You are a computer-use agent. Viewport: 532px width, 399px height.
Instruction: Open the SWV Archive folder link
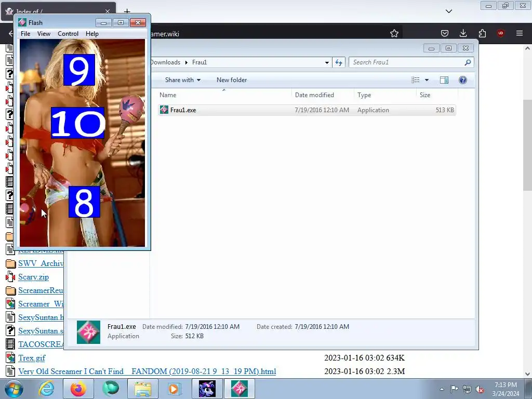pyautogui.click(x=41, y=263)
